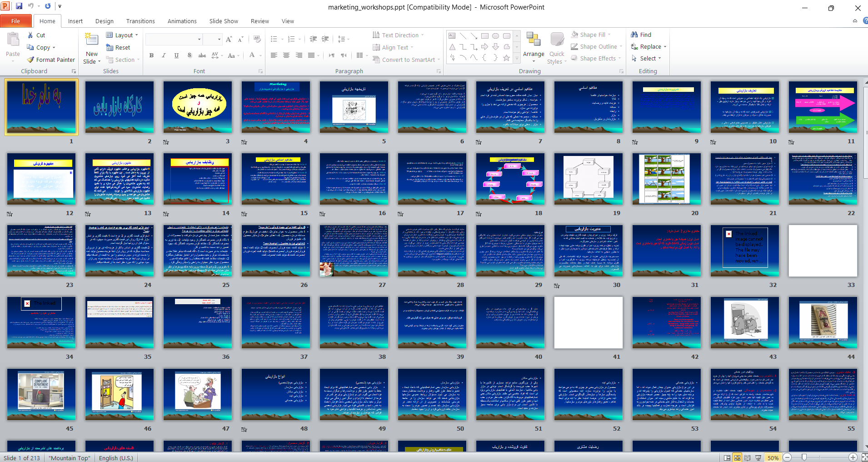Select the Oval shape in gallery
Image resolution: width=868 pixels, height=462 pixels.
(495, 35)
